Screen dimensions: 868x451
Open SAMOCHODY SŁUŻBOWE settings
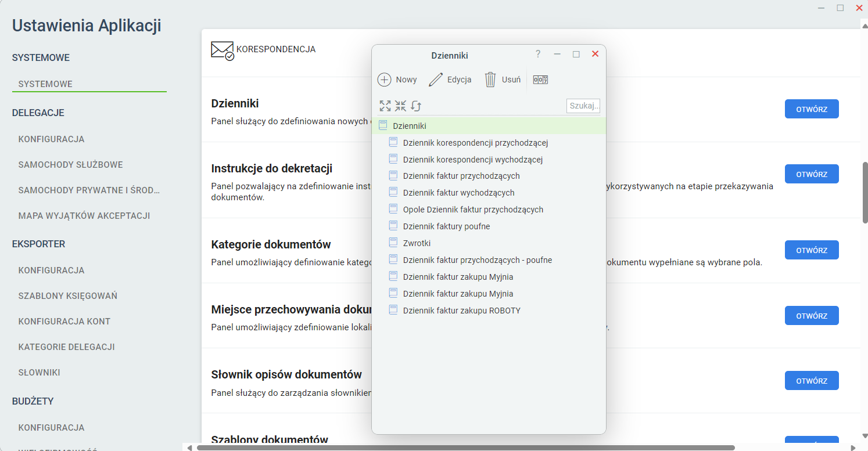70,165
